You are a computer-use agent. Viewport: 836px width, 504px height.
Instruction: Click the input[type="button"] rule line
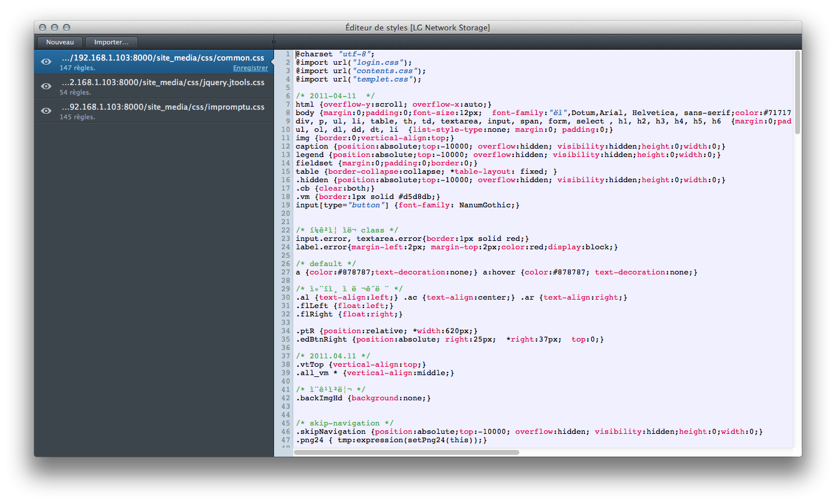click(x=408, y=205)
